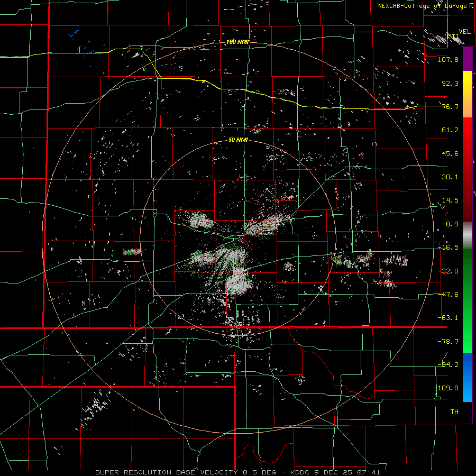Click the -63.1 velocity scale value

(448, 318)
